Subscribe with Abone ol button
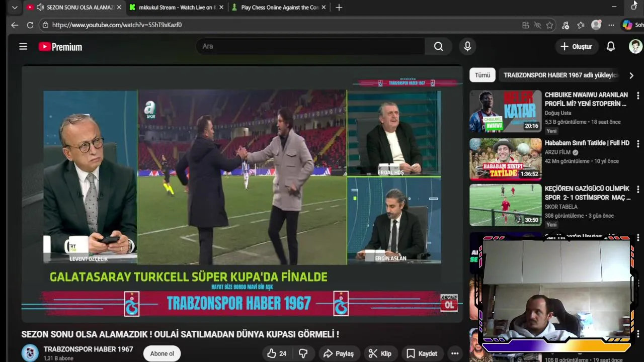The image size is (644, 362). (162, 353)
